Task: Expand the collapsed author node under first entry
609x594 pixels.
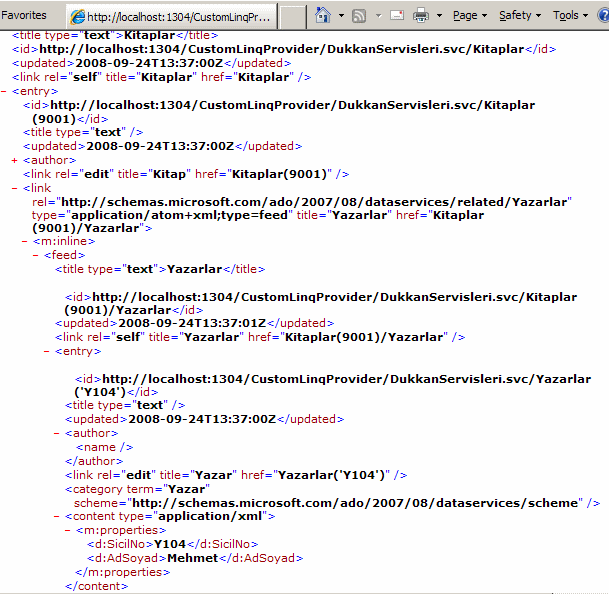Action: 13,160
